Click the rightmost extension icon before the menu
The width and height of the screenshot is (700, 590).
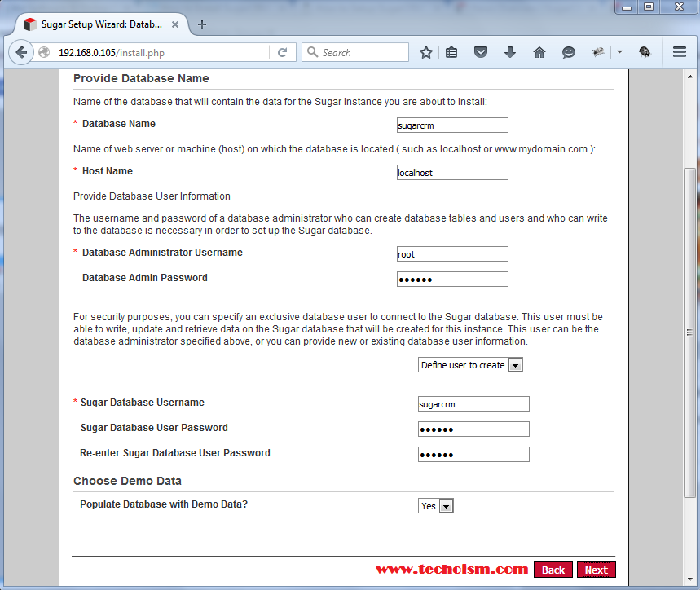click(x=645, y=52)
